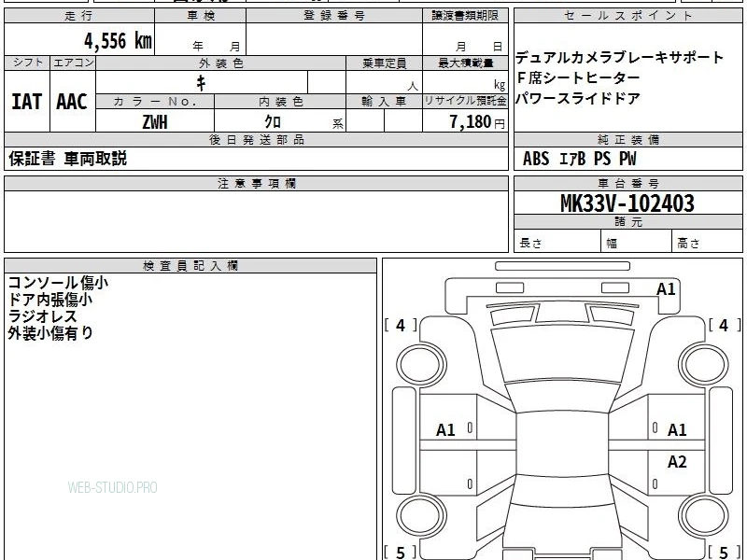Click the 幅 dimension cell

637,241
